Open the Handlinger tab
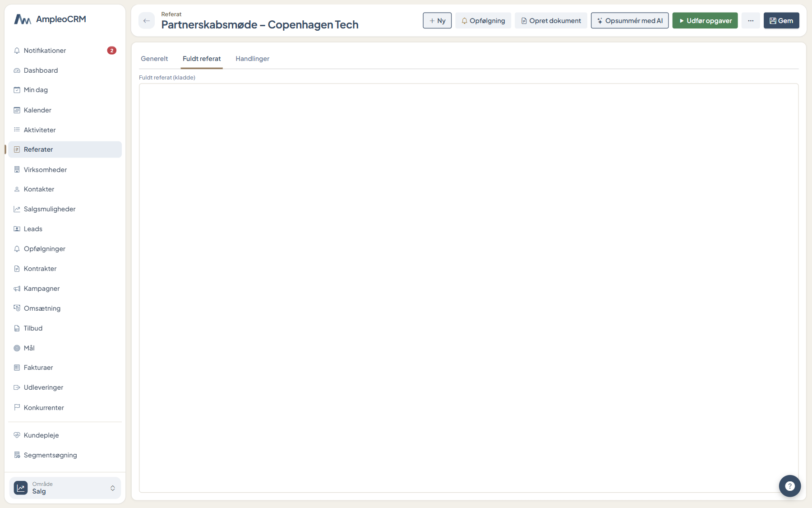Viewport: 812px width, 508px height. click(x=252, y=59)
